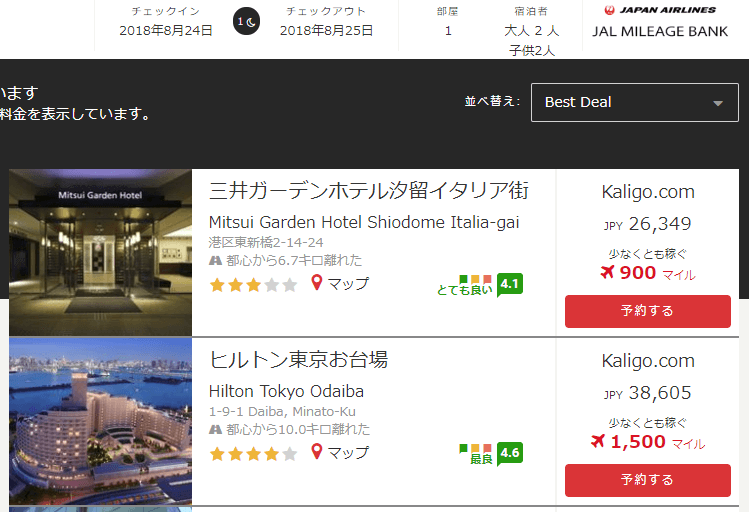This screenshot has height=512, width=749.
Task: Click the 4.1 rating badge
Action: 510,284
